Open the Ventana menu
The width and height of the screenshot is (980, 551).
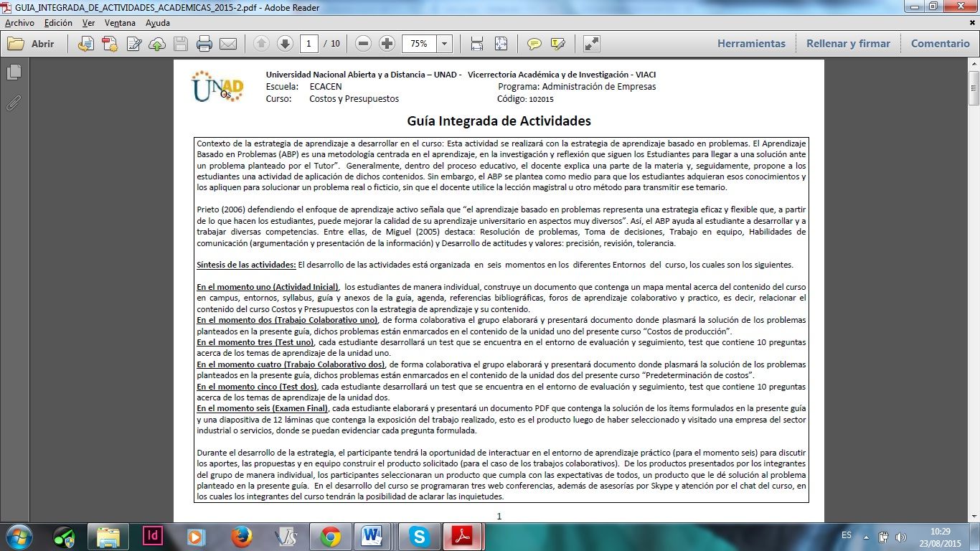120,23
